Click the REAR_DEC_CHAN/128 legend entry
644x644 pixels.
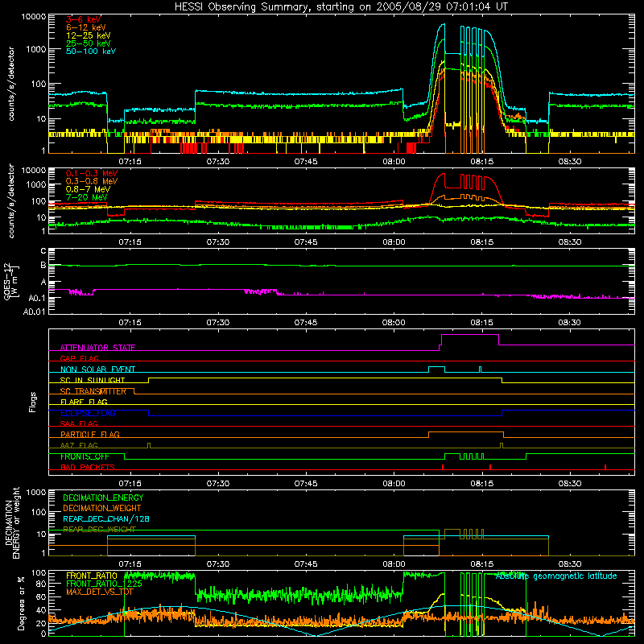106,519
